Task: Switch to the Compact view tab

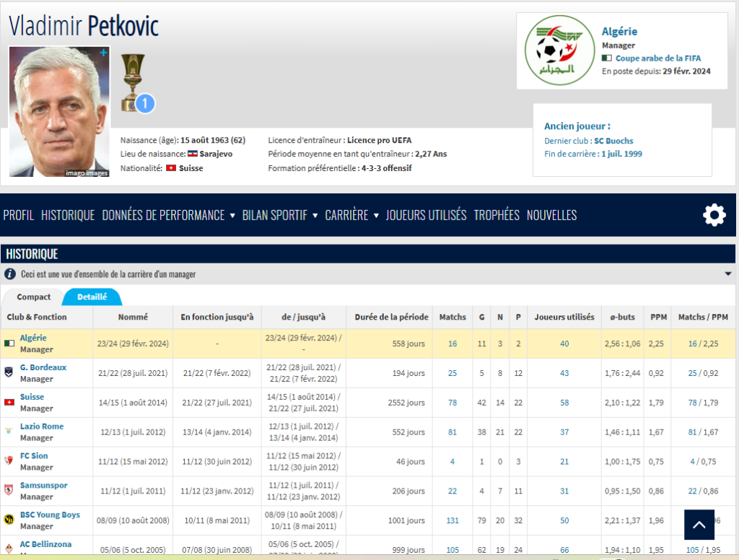Action: 34,297
